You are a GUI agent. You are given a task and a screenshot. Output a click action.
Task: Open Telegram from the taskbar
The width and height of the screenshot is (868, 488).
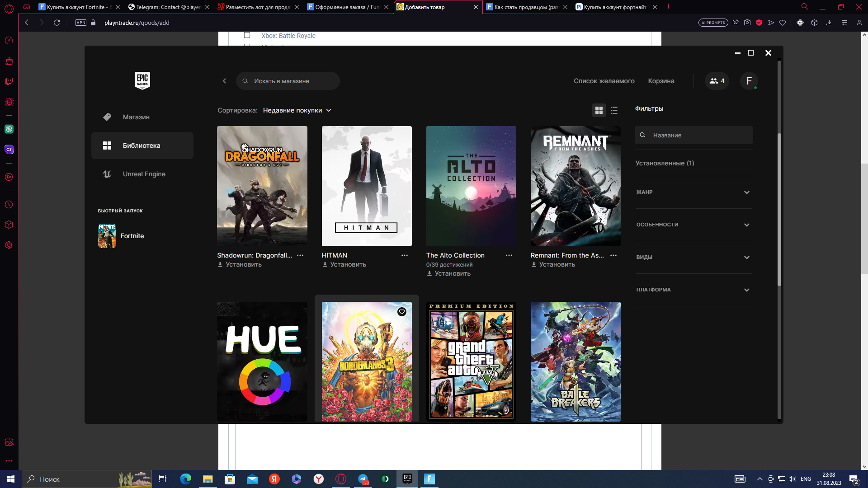click(x=363, y=479)
